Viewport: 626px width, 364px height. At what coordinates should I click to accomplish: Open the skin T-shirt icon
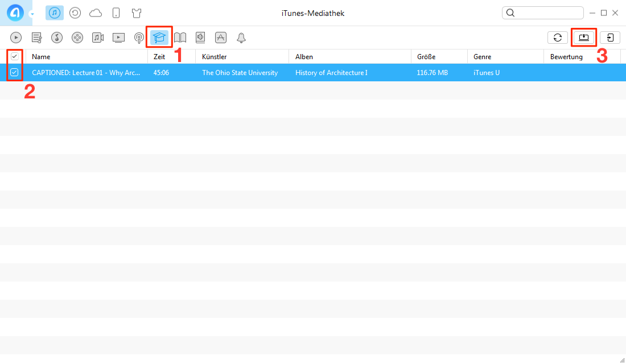[x=137, y=13]
